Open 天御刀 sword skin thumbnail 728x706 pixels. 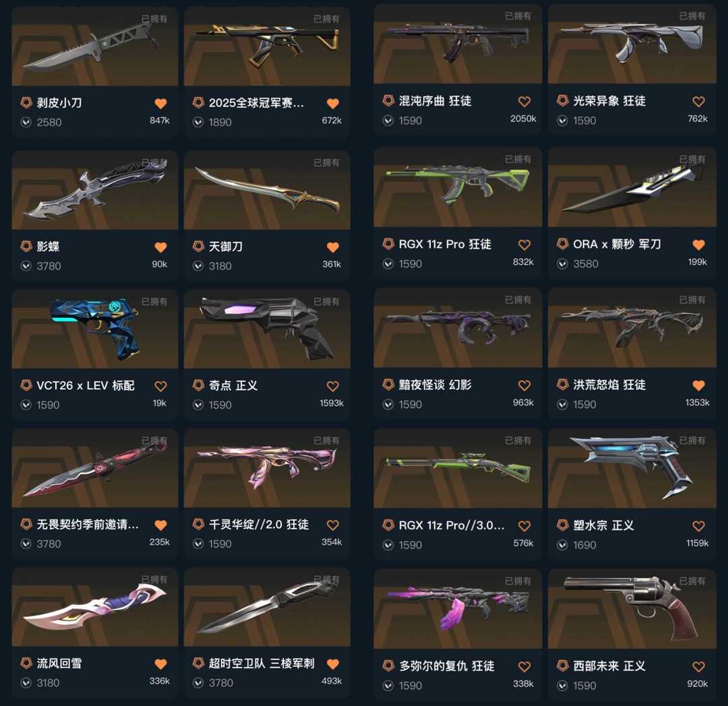click(x=267, y=190)
